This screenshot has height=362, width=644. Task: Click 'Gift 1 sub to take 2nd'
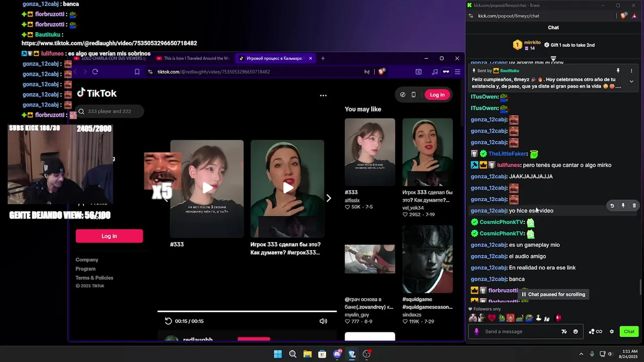coord(570,45)
